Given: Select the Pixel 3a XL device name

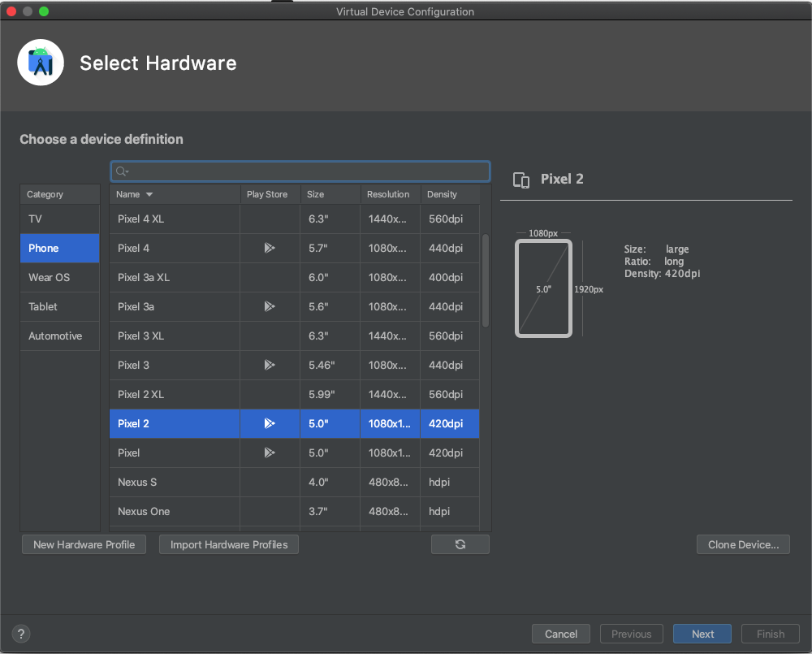Looking at the screenshot, I should coord(144,278).
